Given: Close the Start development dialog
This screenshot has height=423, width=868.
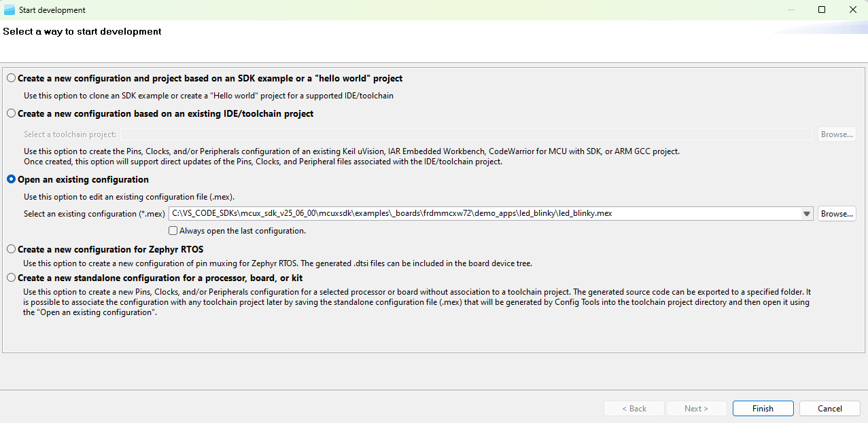Looking at the screenshot, I should (853, 10).
